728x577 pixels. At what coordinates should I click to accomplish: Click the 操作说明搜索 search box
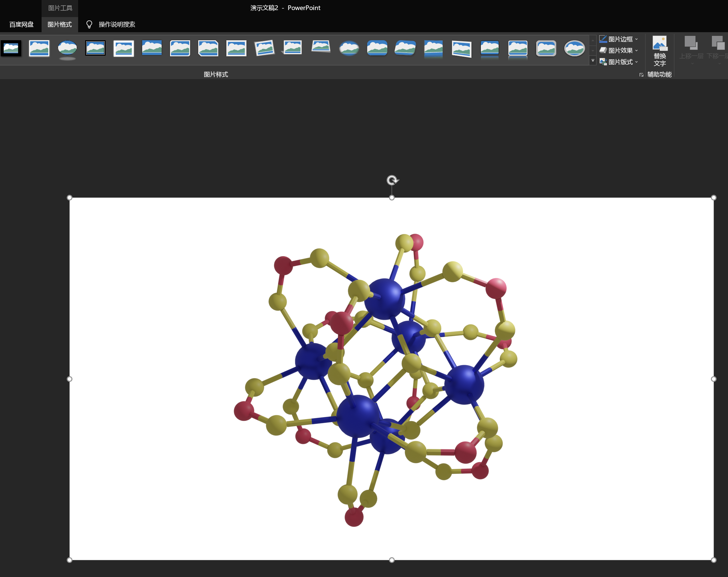pyautogui.click(x=117, y=24)
